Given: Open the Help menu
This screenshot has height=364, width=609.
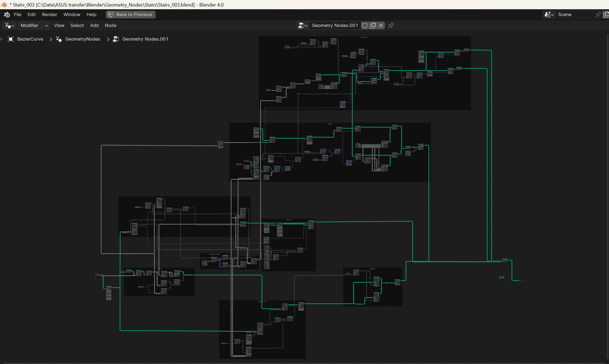Looking at the screenshot, I should [x=92, y=15].
